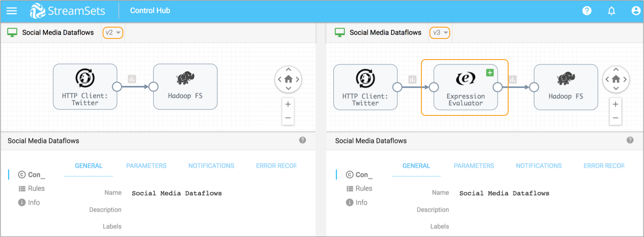Screen dimensions: 644x237
Task: Open the hamburger navigation menu
Action: 12,11
